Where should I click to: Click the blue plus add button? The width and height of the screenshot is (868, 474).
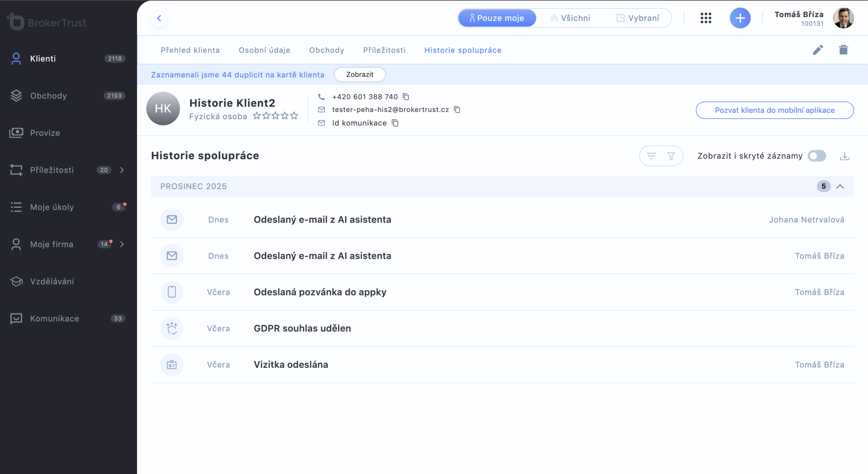click(x=740, y=18)
